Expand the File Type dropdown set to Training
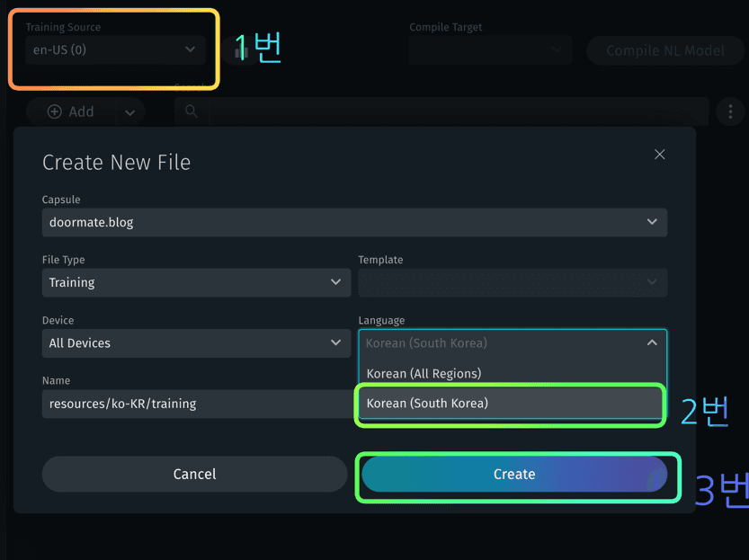The image size is (749, 560). 195,282
